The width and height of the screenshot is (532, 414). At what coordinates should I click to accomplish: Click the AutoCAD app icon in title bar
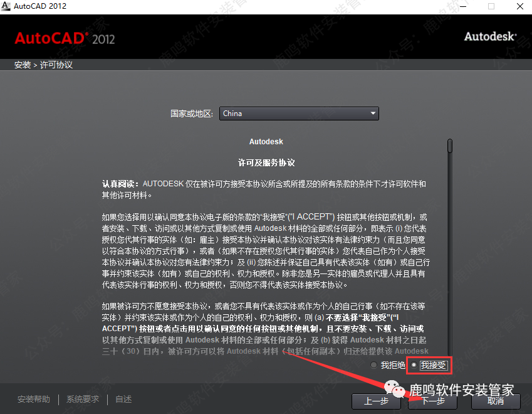click(x=6, y=6)
